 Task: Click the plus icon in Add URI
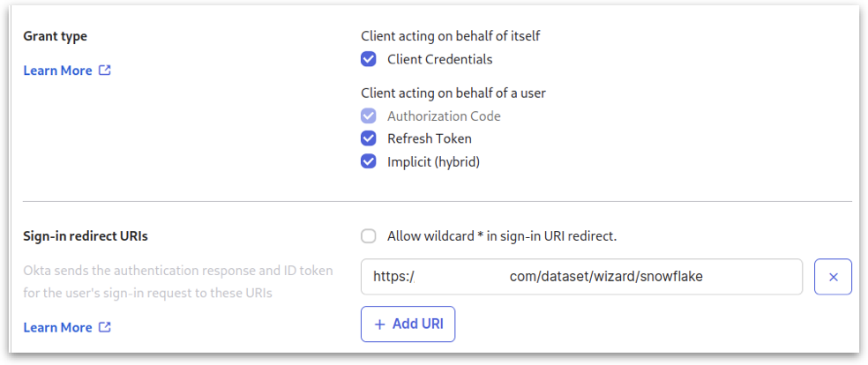pos(380,324)
